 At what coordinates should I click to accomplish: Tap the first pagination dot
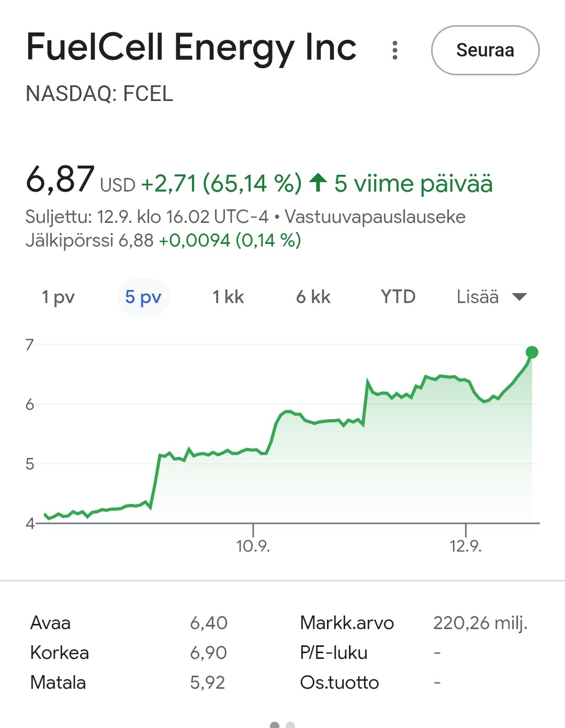275,725
